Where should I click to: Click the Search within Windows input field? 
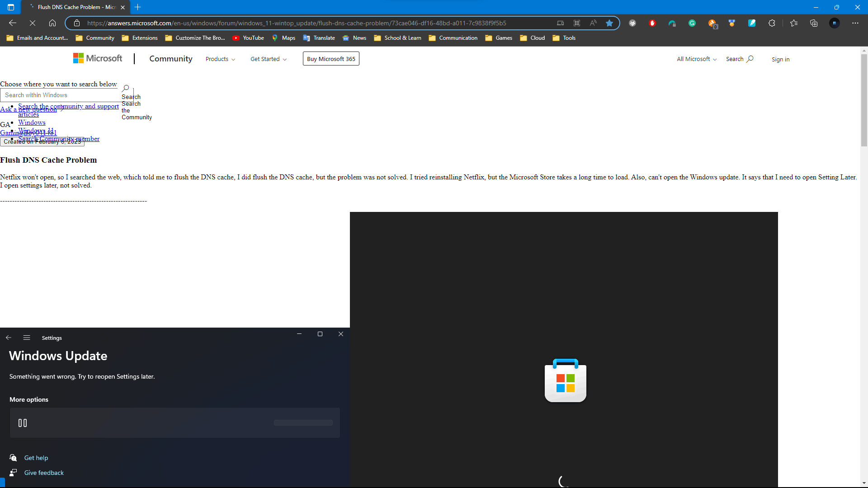(x=60, y=95)
